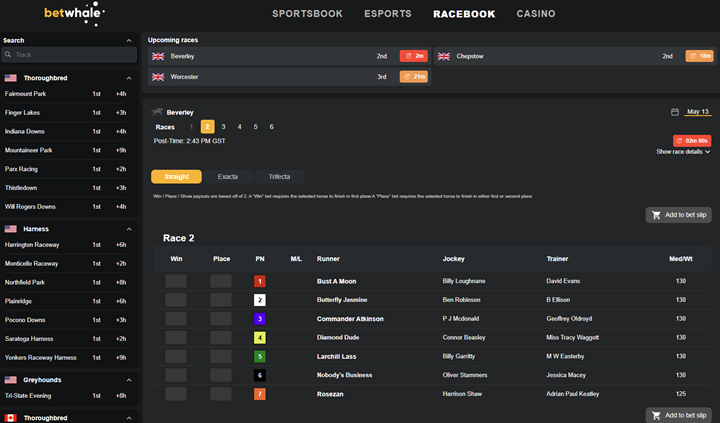Open the Worcester upcoming race

tap(289, 77)
